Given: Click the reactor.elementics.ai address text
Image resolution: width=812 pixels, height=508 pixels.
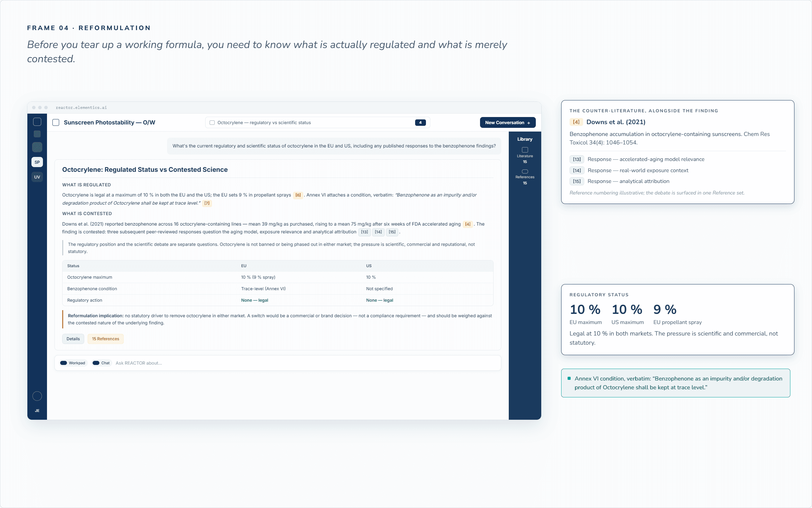Looking at the screenshot, I should point(81,108).
